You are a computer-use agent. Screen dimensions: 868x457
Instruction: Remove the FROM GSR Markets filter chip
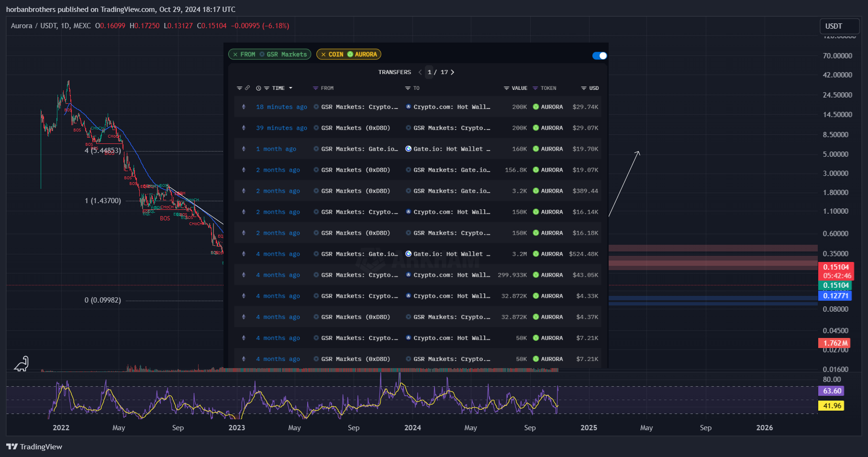[x=235, y=54]
